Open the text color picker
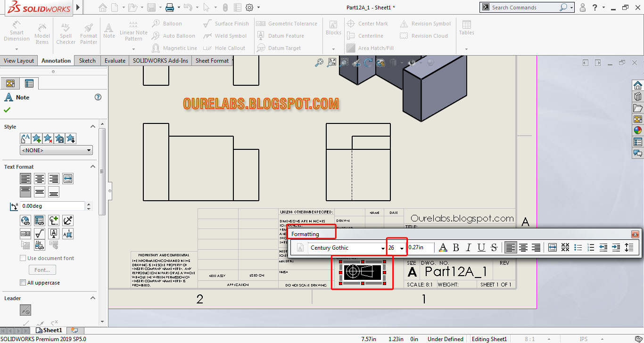Image resolution: width=644 pixels, height=343 pixels. [x=444, y=247]
